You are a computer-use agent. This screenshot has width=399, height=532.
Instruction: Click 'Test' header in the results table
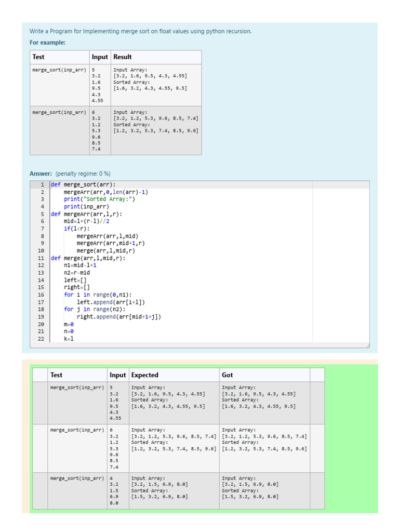(56, 375)
